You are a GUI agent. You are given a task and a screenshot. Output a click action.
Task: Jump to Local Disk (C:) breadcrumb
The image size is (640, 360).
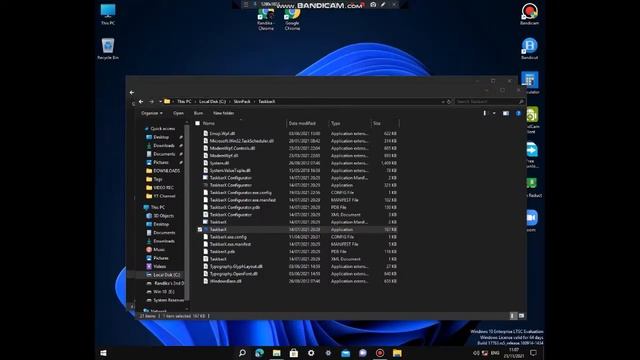click(212, 102)
